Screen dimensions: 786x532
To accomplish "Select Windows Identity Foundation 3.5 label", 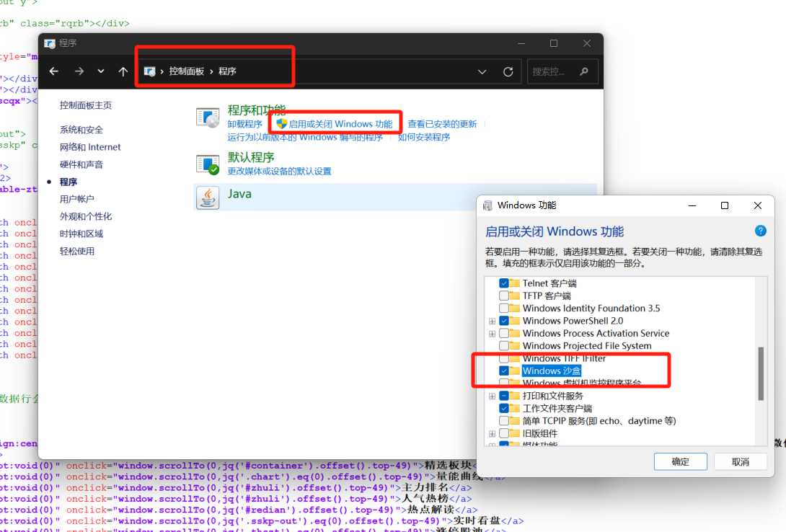I will point(591,308).
